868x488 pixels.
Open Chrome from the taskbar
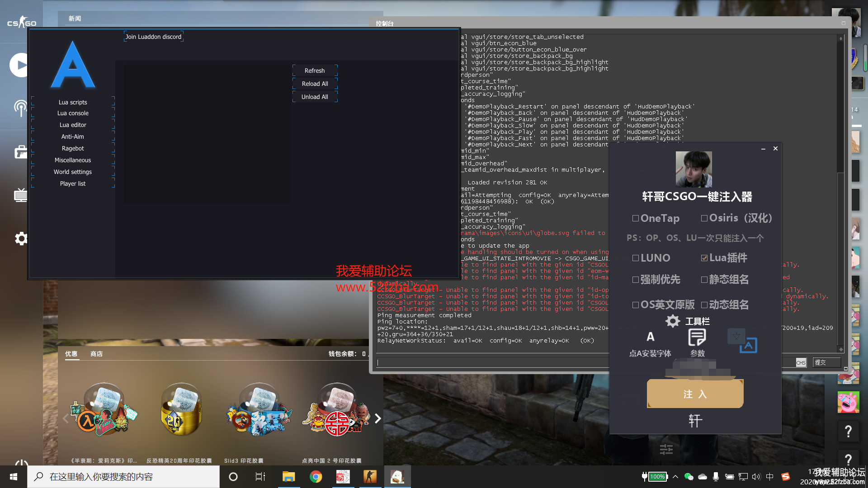click(x=316, y=477)
